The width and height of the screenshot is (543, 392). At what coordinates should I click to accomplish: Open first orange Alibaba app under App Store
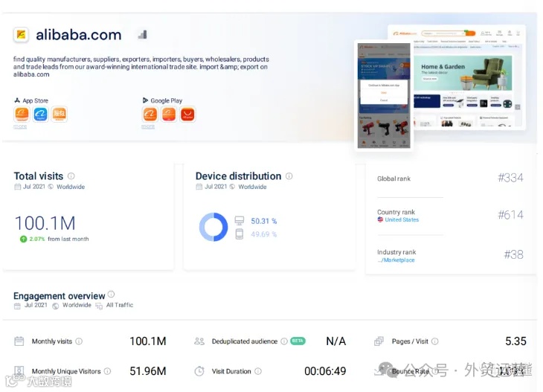click(x=22, y=114)
